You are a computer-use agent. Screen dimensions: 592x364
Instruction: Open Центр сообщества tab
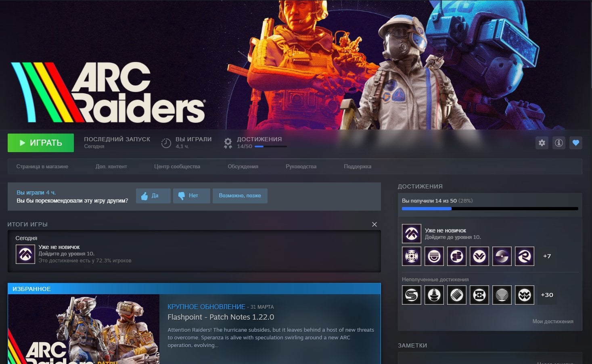pos(177,166)
